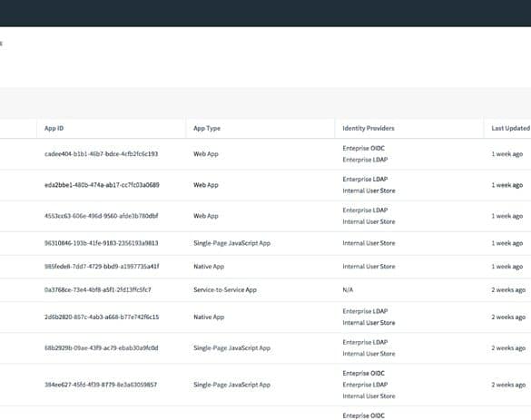Image resolution: width=531 pixels, height=420 pixels.
Task: Click Enterprise LDAP in the cadee404 row
Action: 365,160
